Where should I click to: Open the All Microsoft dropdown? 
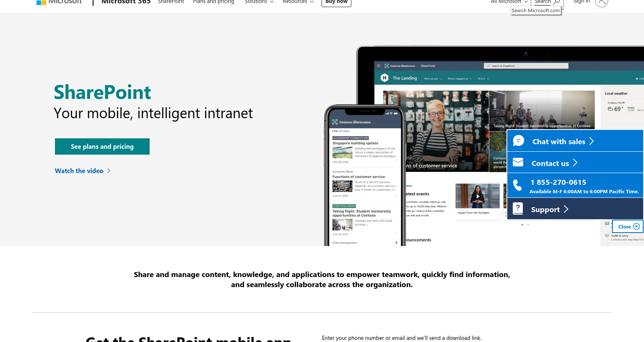[509, 2]
